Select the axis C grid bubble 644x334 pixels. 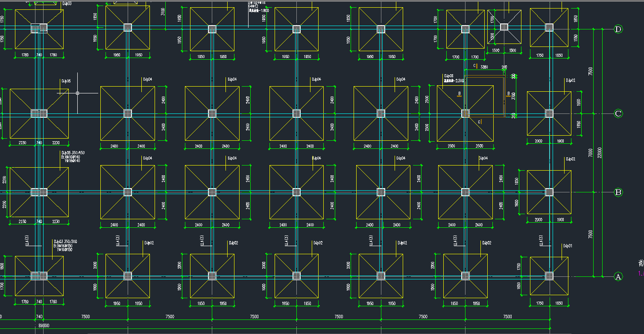coord(618,113)
